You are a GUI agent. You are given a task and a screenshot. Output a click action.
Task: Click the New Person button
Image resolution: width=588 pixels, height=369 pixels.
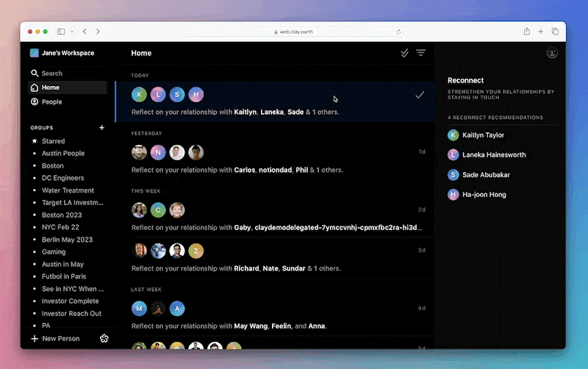(55, 339)
